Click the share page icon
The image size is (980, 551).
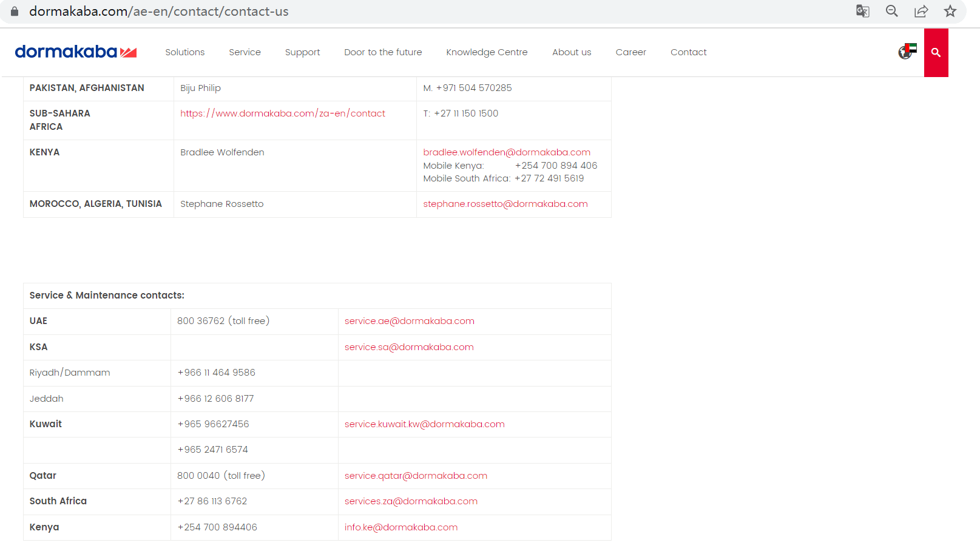(921, 11)
